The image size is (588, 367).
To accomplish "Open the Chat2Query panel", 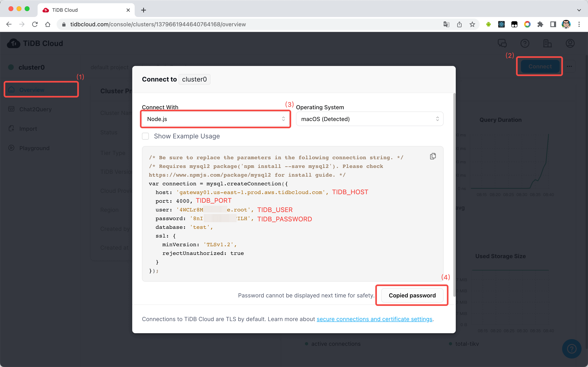I will tap(35, 109).
